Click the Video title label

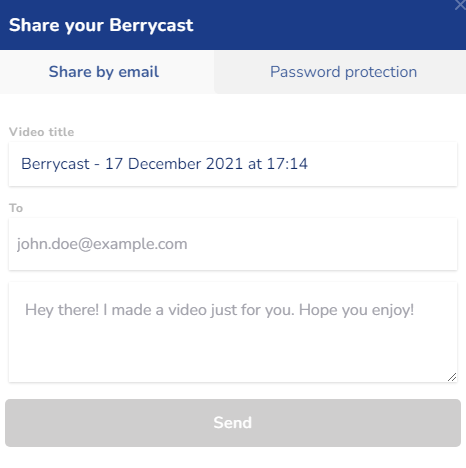point(41,132)
